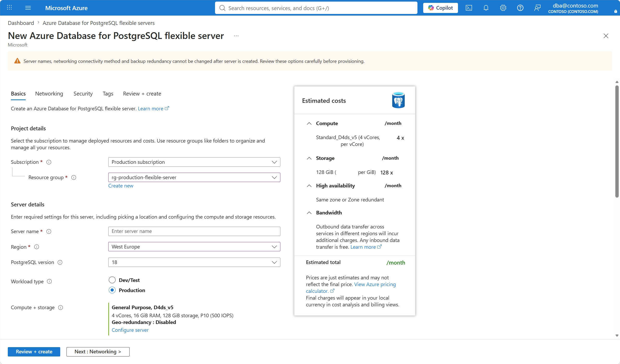Open the hamburger portal menu
The width and height of the screenshot is (620, 364).
[28, 8]
